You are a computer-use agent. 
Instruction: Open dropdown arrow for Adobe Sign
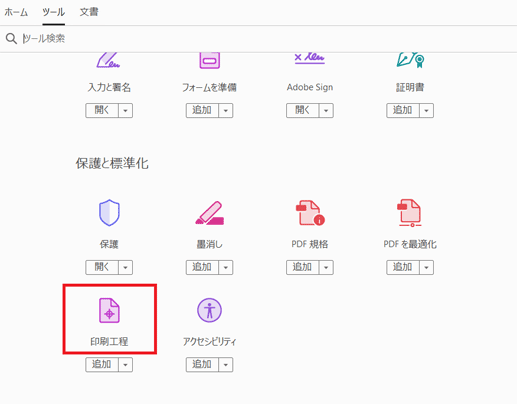click(x=326, y=110)
